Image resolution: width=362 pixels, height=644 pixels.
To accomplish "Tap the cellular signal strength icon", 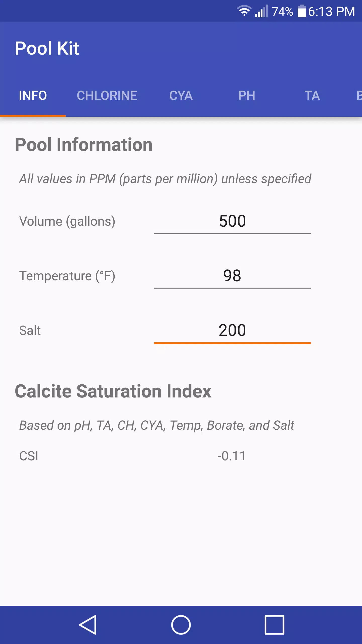I will click(261, 11).
